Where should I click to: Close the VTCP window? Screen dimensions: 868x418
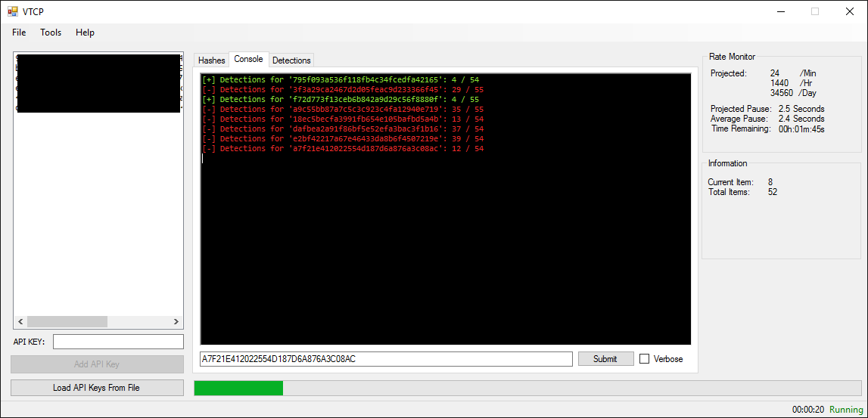point(850,11)
